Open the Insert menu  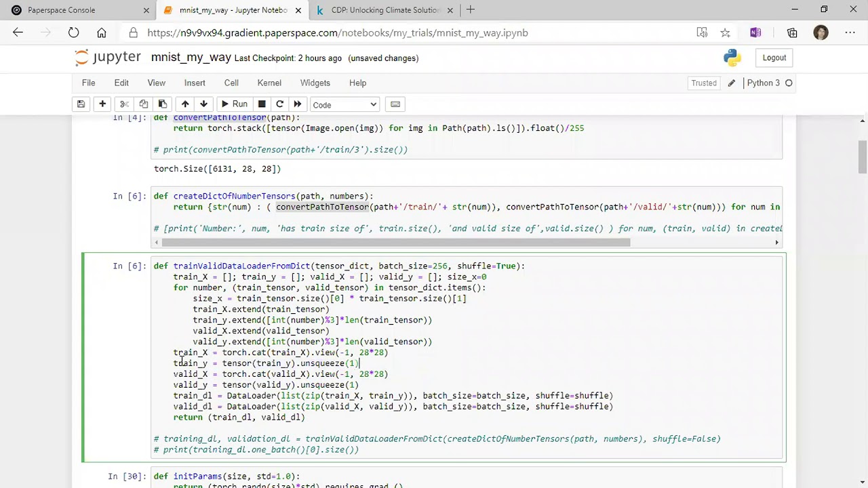pos(195,83)
